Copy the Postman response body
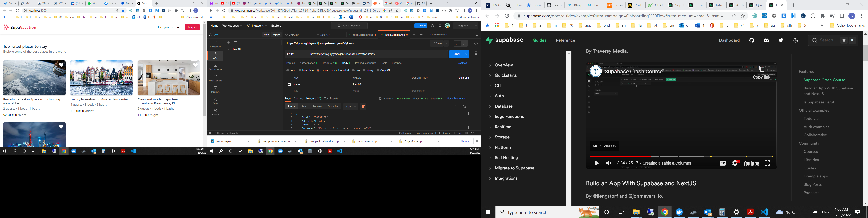The height and width of the screenshot is (218, 868). (457, 107)
